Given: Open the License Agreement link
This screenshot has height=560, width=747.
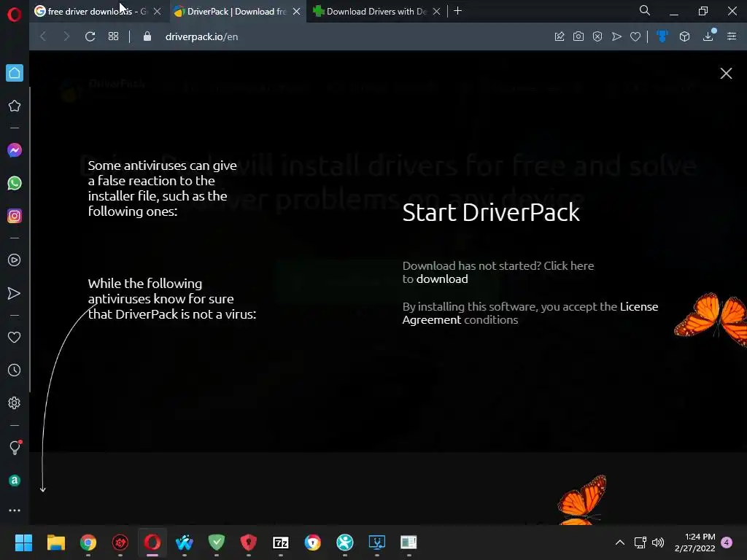Looking at the screenshot, I should coord(530,314).
